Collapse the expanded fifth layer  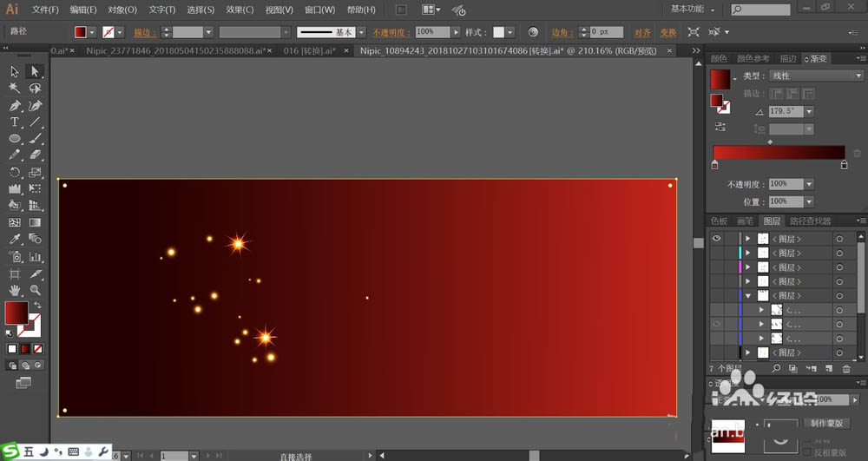point(748,295)
